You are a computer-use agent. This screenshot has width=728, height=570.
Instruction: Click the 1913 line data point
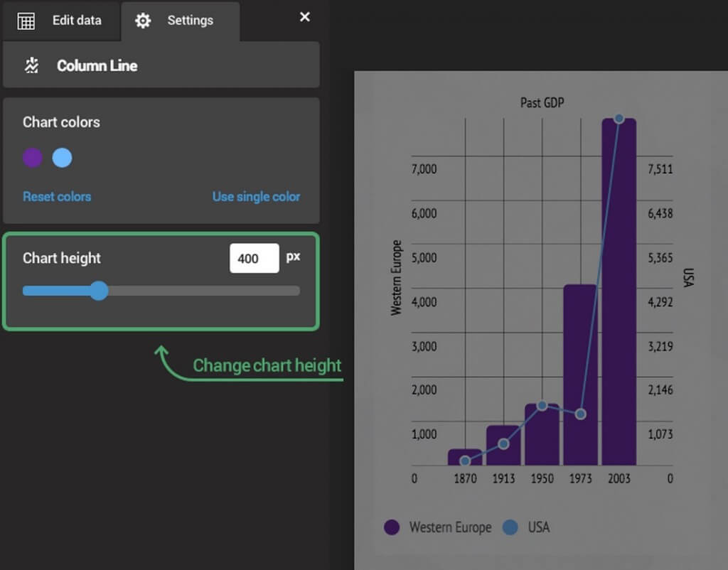click(x=503, y=443)
